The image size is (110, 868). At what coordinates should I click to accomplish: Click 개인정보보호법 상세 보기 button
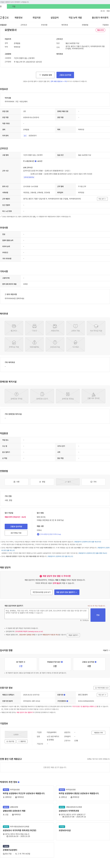(41, 592)
